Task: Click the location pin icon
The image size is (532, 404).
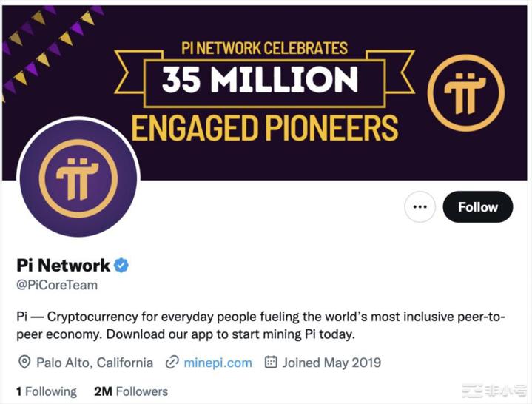Action: pyautogui.click(x=24, y=363)
